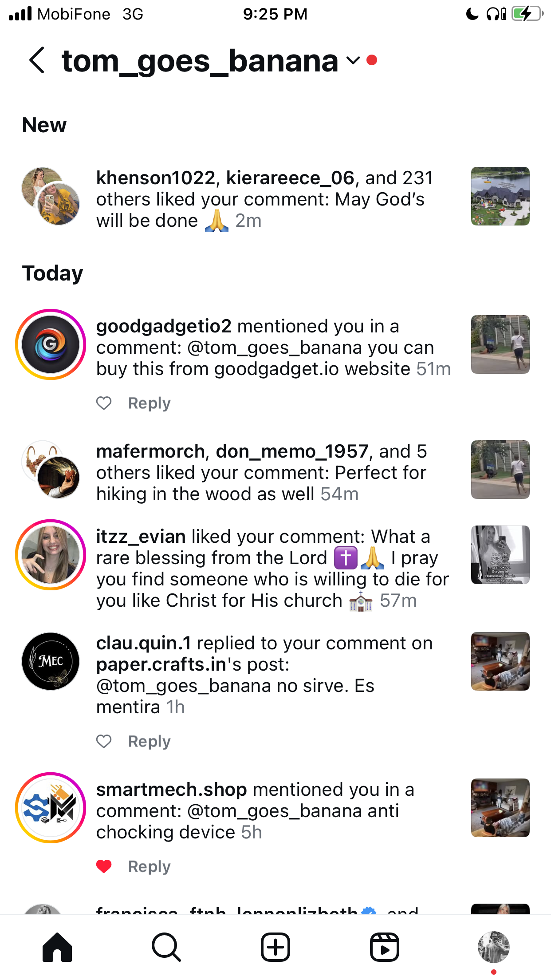
Task: Reply to smartmech.shop's mention
Action: [x=149, y=866]
